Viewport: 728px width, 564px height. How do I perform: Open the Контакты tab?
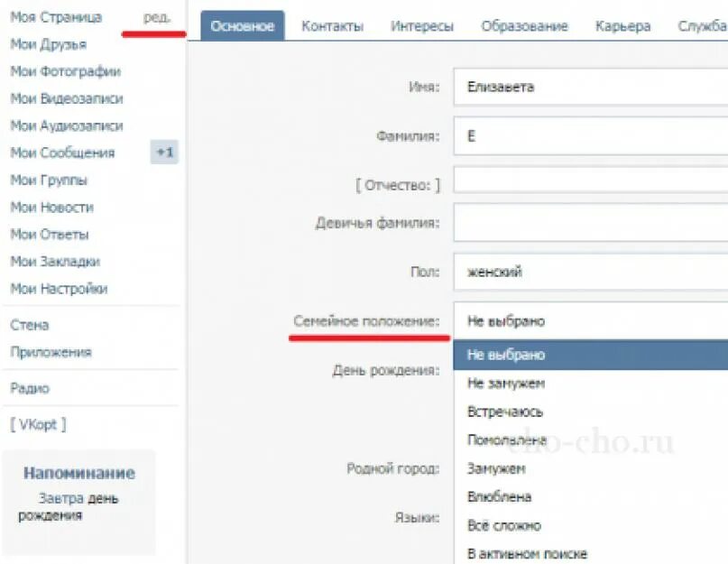pyautogui.click(x=333, y=26)
